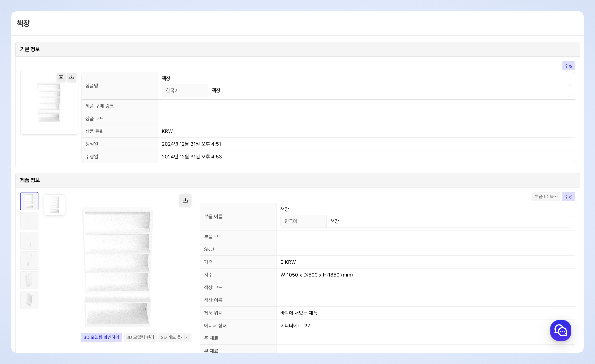Viewport: 595px width, 364px height.
Task: Click the image icon on product thumbnail
Action: (61, 77)
